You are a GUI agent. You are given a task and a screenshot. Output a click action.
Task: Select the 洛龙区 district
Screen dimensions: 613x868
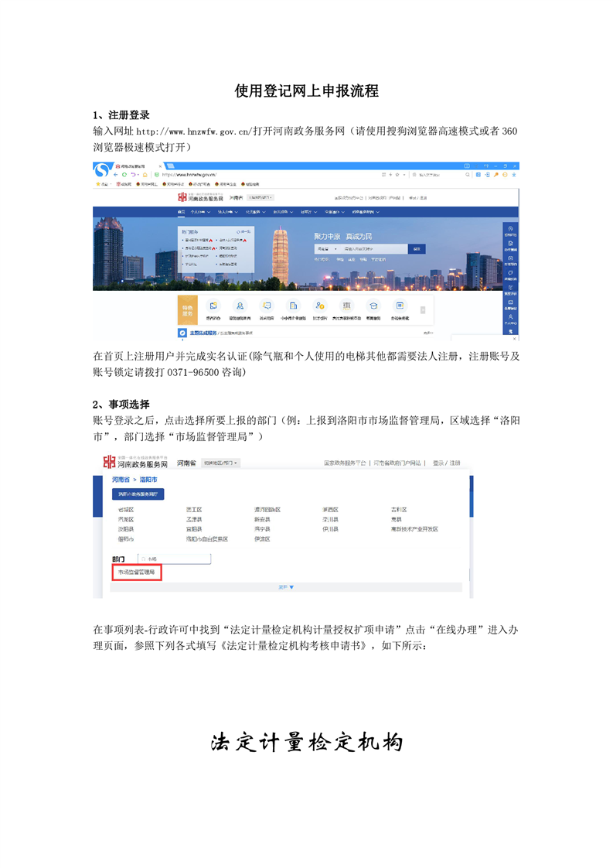coord(125,520)
